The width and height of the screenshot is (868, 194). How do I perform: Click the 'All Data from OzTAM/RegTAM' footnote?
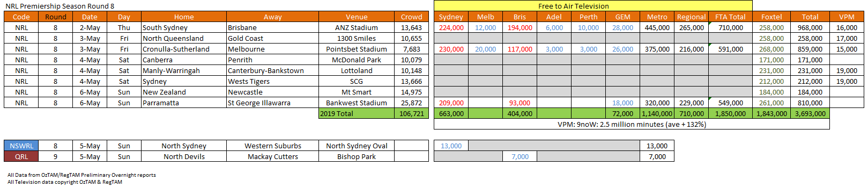pyautogui.click(x=81, y=175)
